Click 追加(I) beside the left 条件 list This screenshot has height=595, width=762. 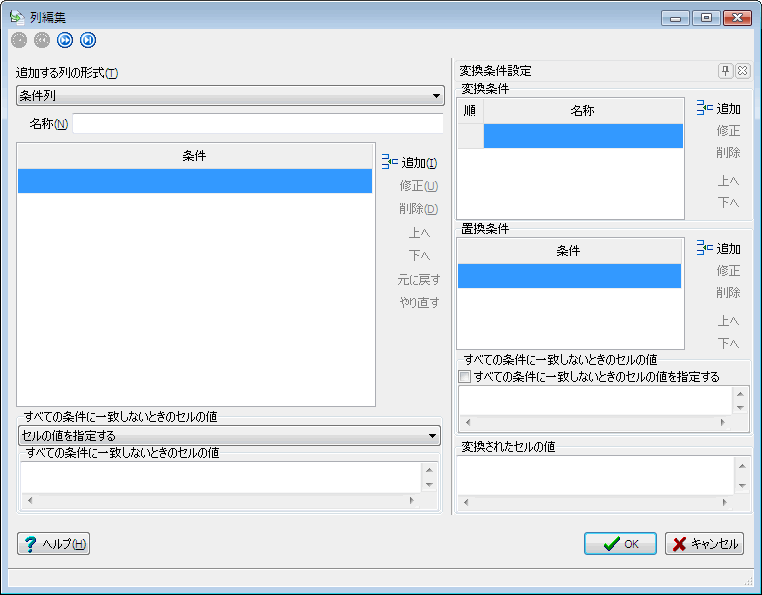[x=410, y=163]
